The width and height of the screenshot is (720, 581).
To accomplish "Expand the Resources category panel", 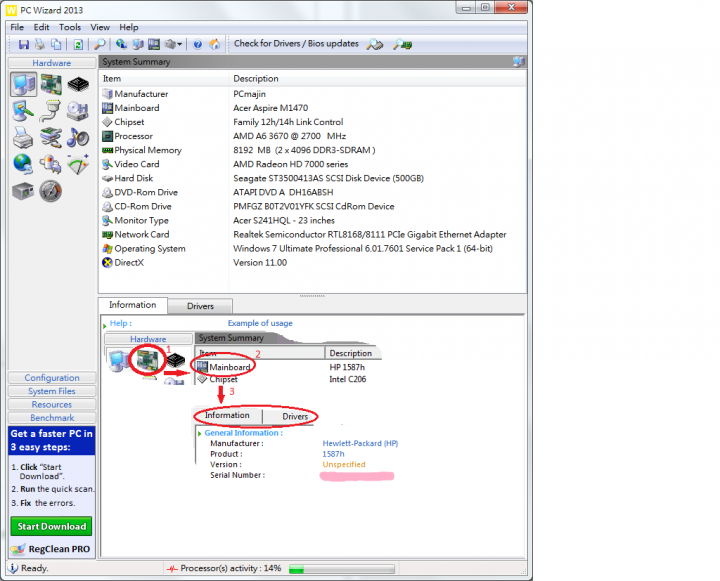I will pos(52,404).
